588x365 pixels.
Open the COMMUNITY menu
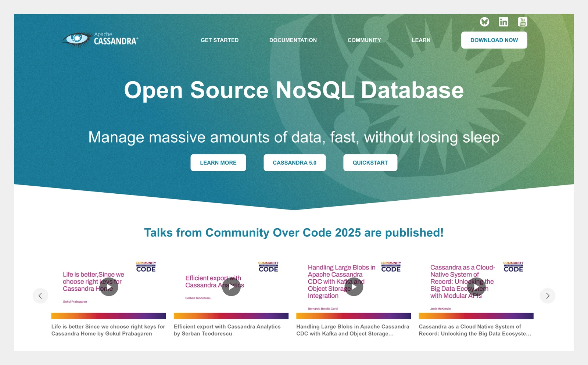(364, 40)
